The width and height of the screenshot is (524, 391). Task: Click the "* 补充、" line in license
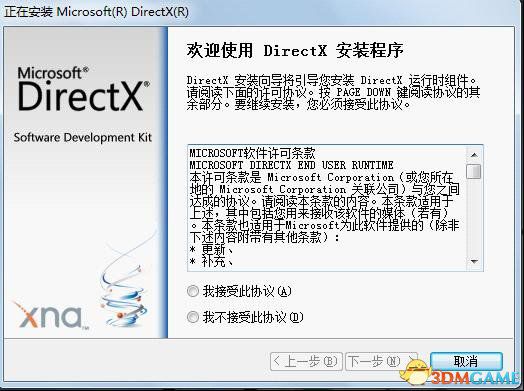pyautogui.click(x=211, y=261)
